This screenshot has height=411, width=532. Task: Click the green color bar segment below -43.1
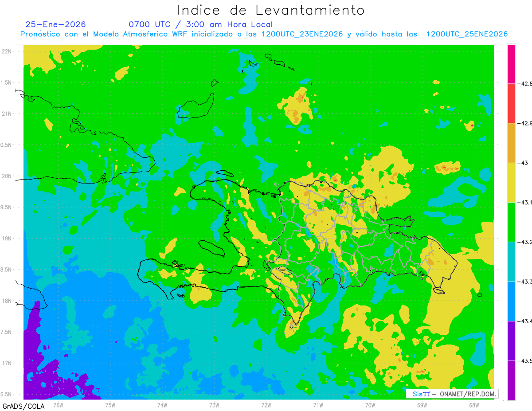pos(511,222)
